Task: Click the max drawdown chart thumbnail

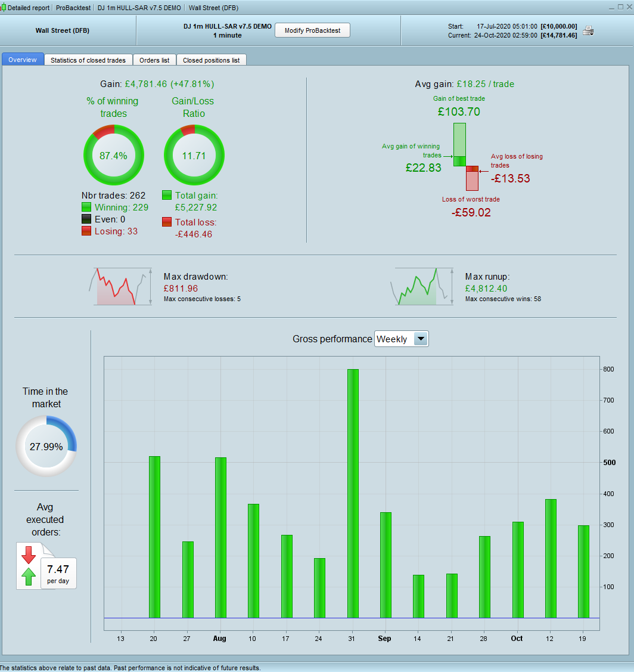Action: (120, 286)
